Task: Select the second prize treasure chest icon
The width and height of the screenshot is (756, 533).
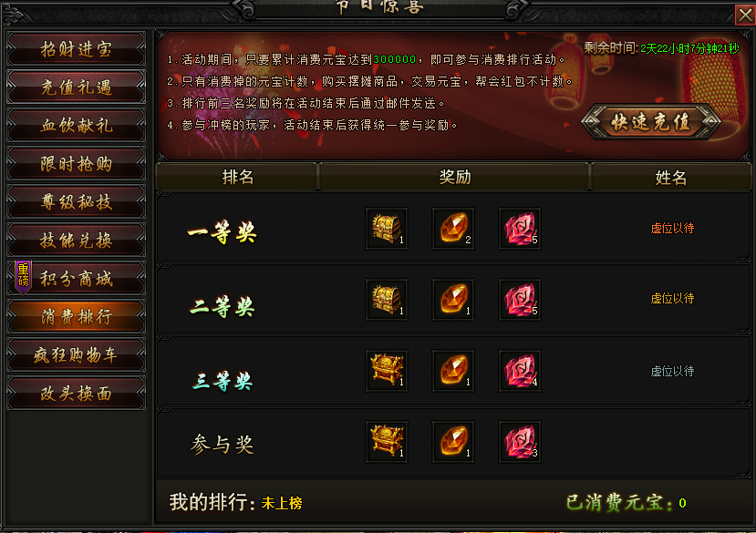Action: (387, 299)
